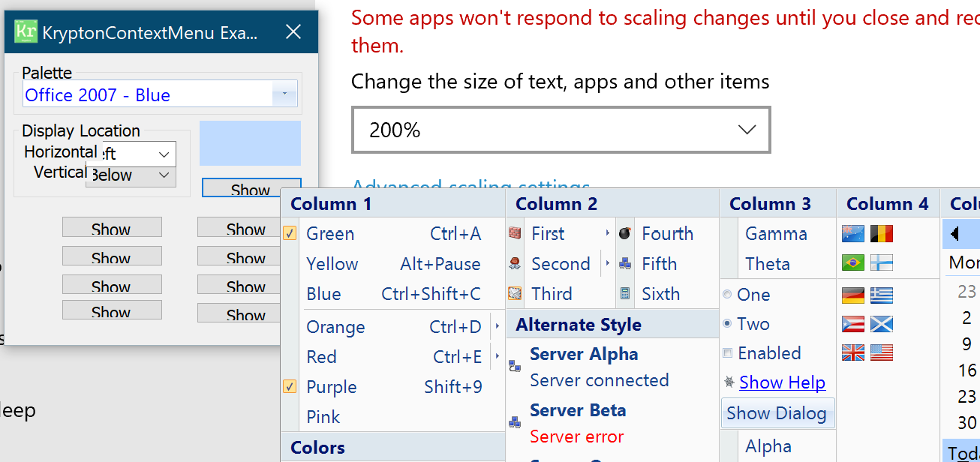Open the 200% scaling dropdown in Settings
The width and height of the screenshot is (980, 462).
[561, 130]
